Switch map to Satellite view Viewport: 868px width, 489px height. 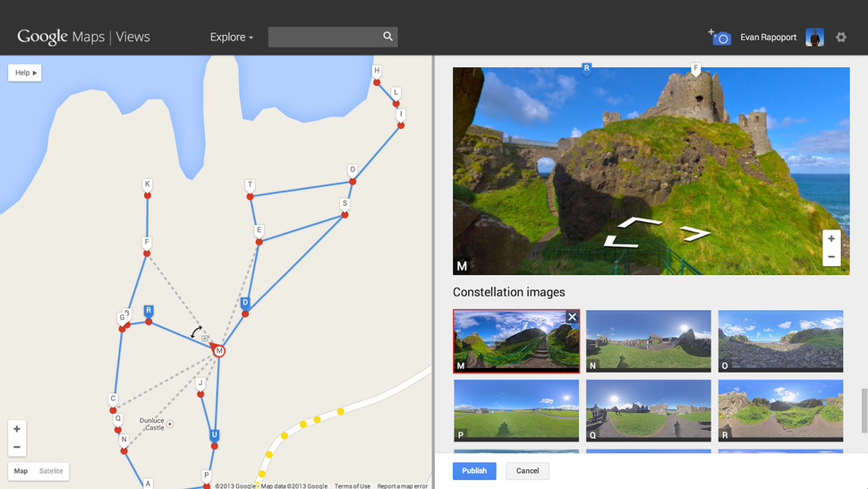tap(51, 471)
